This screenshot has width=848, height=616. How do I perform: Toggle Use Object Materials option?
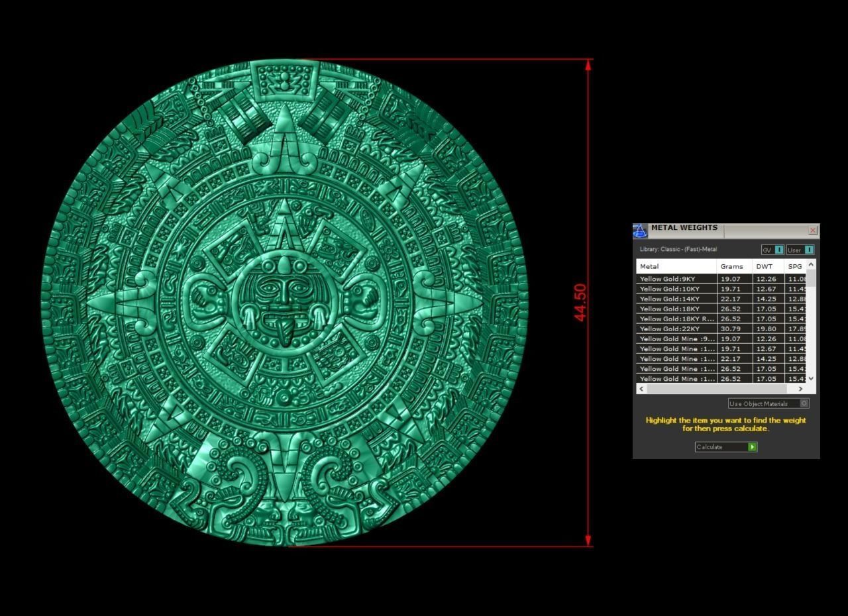pyautogui.click(x=768, y=403)
